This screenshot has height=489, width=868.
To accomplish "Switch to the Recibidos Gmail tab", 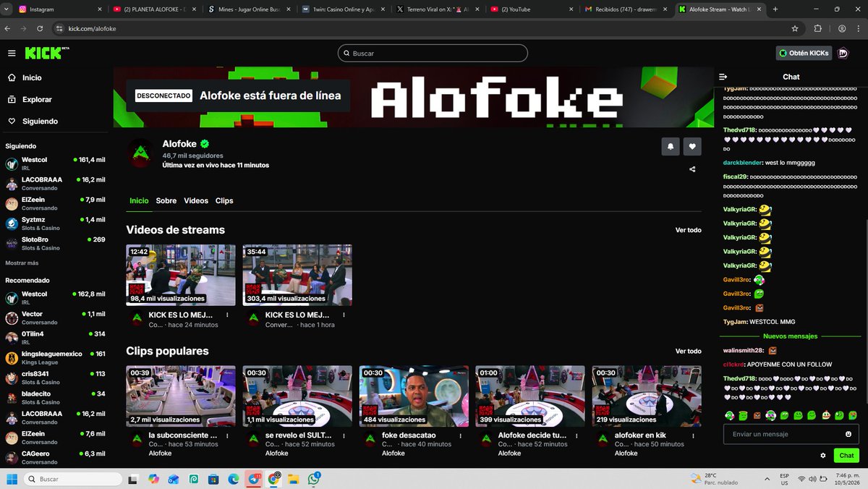I will (x=626, y=9).
